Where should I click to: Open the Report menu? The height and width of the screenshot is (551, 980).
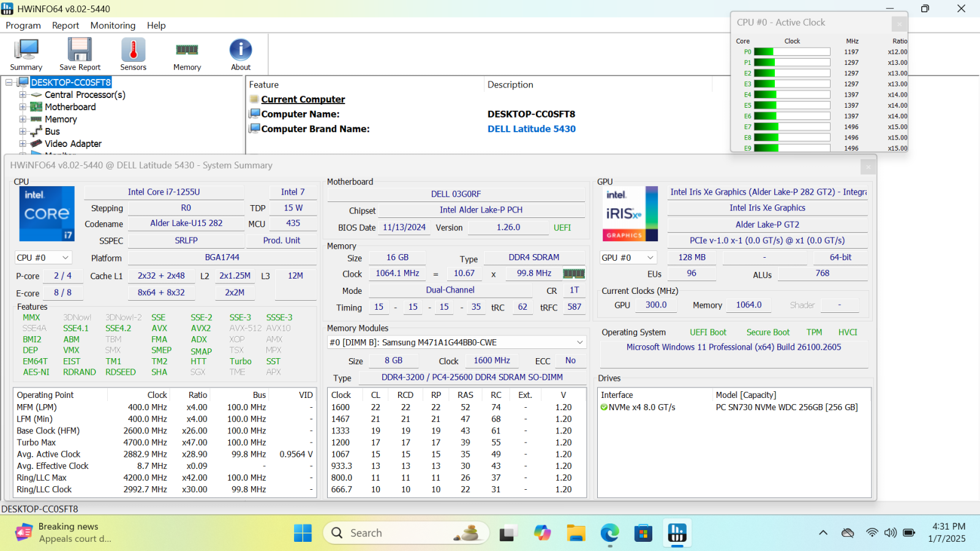(66, 26)
